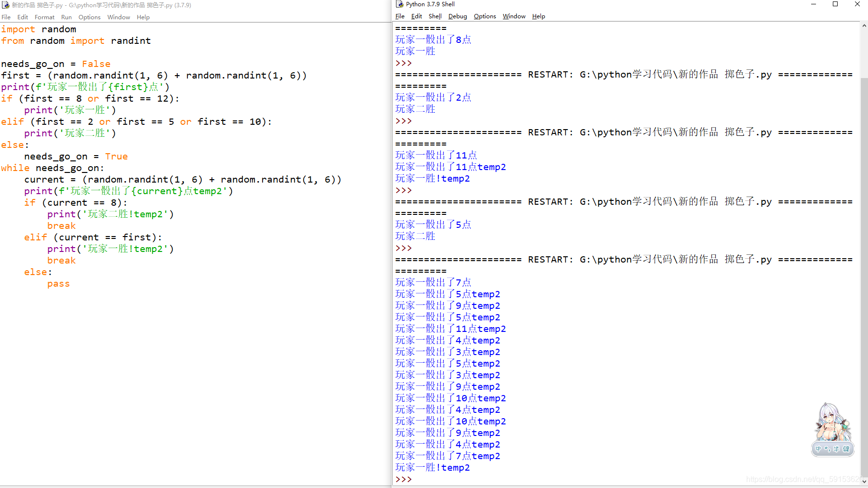Open the Help menu in the editor window
The width and height of the screenshot is (868, 488).
pyautogui.click(x=143, y=17)
